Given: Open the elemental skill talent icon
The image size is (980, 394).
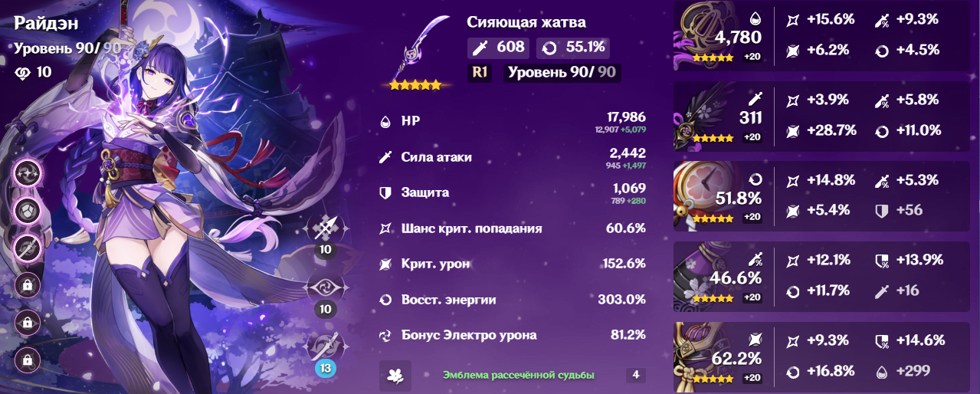Looking at the screenshot, I should [326, 287].
